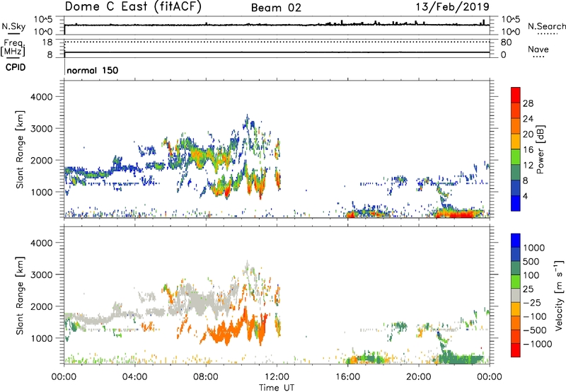Screen dimensions: 566x392
Task: Click 'Slant Range [km]' label of velocity panel
Action: click(x=20, y=296)
